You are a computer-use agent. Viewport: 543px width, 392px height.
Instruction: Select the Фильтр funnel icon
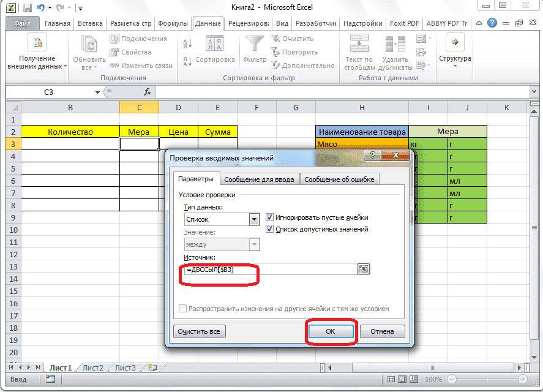[254, 43]
